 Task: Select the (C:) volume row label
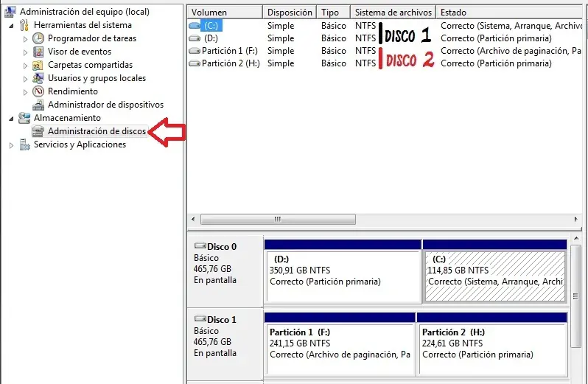click(x=211, y=26)
